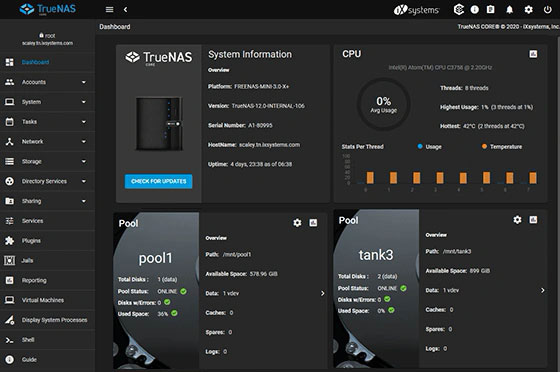Click pool1 Available Space 578.96 GiB
This screenshot has width=560, height=372.
pyautogui.click(x=241, y=274)
